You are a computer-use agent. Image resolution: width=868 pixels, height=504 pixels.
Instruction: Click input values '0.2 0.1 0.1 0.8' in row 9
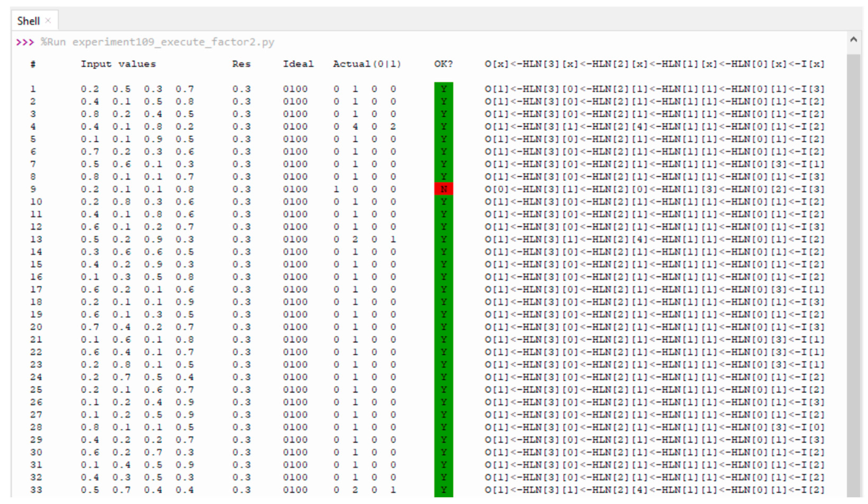click(138, 189)
